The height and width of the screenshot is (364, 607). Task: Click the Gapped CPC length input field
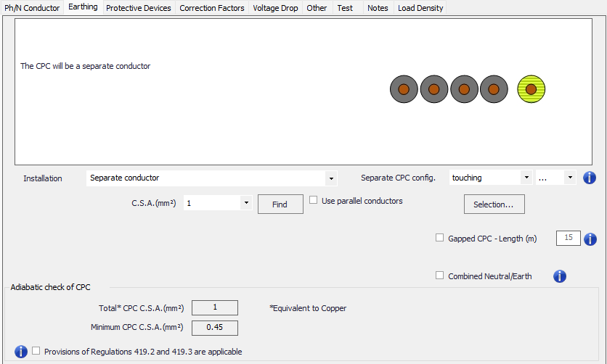[x=568, y=238]
